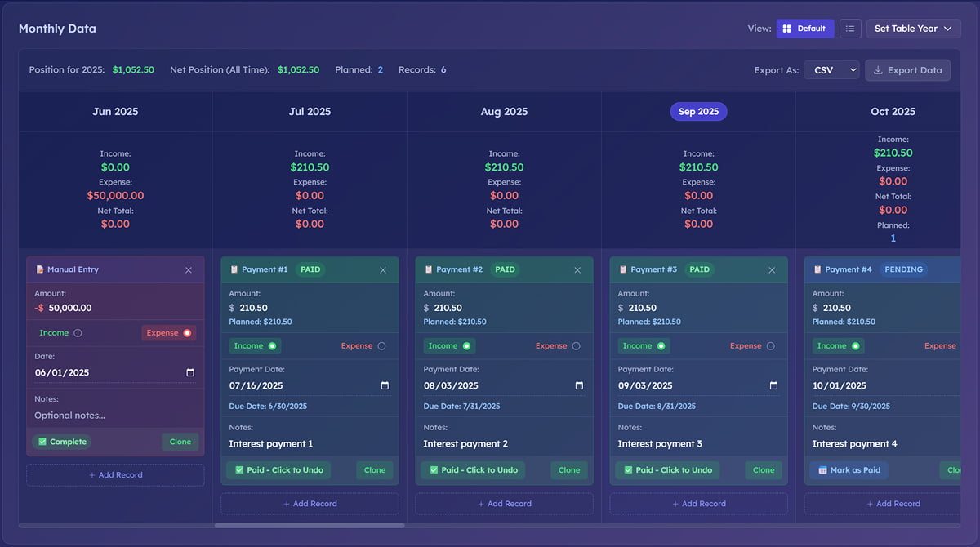Screen dimensions: 980x547
Task: Select Expense radio on Payment #1 card
Action: 381,346
